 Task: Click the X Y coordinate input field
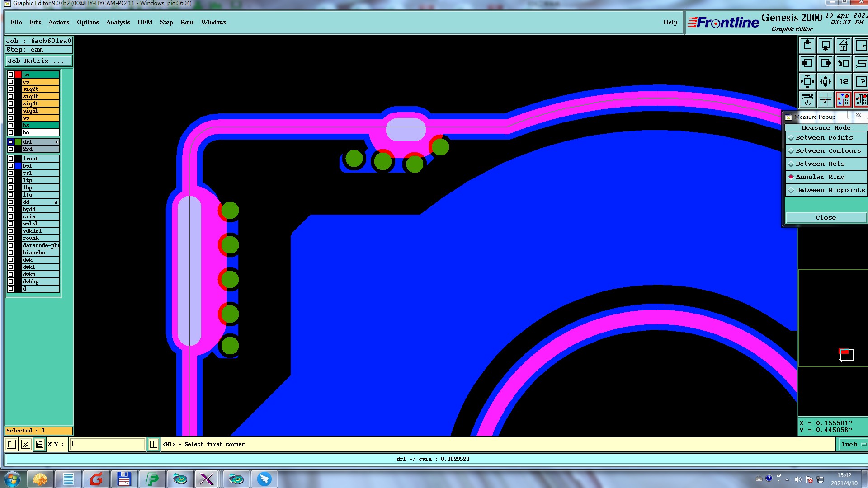(108, 445)
